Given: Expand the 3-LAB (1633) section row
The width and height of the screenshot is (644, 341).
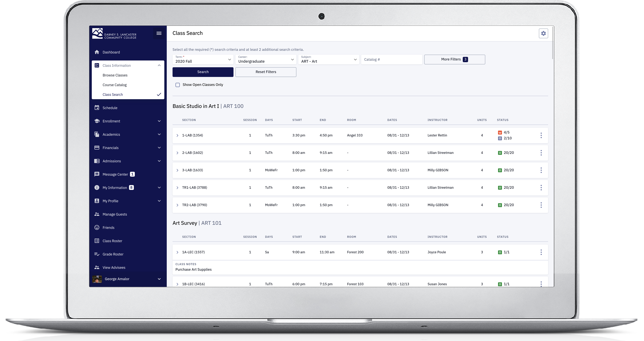Looking at the screenshot, I should pyautogui.click(x=177, y=170).
